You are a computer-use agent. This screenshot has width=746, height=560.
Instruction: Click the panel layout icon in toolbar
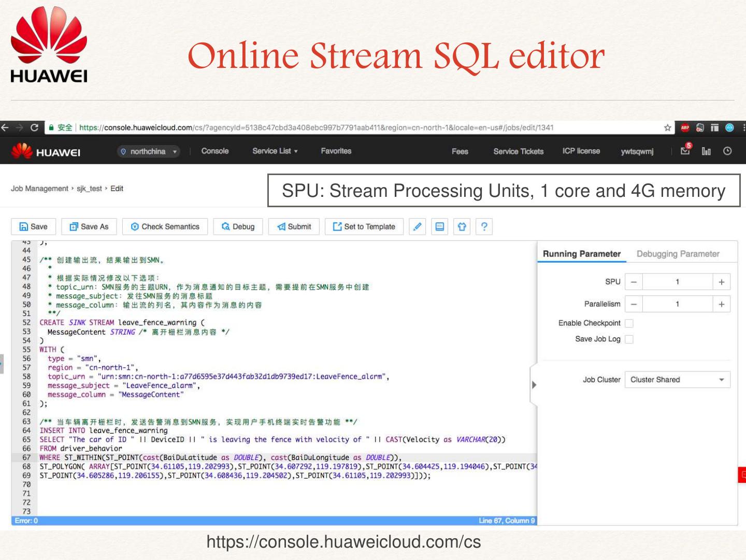click(x=439, y=226)
